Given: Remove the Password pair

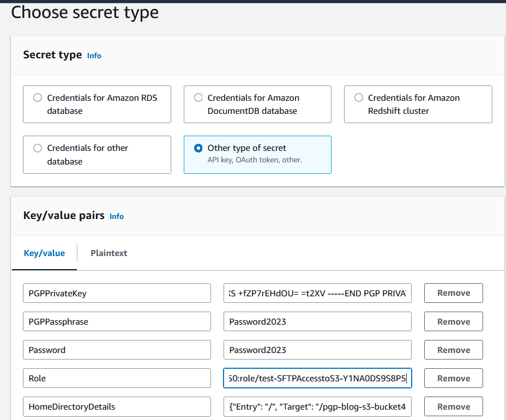Looking at the screenshot, I should coord(453,350).
